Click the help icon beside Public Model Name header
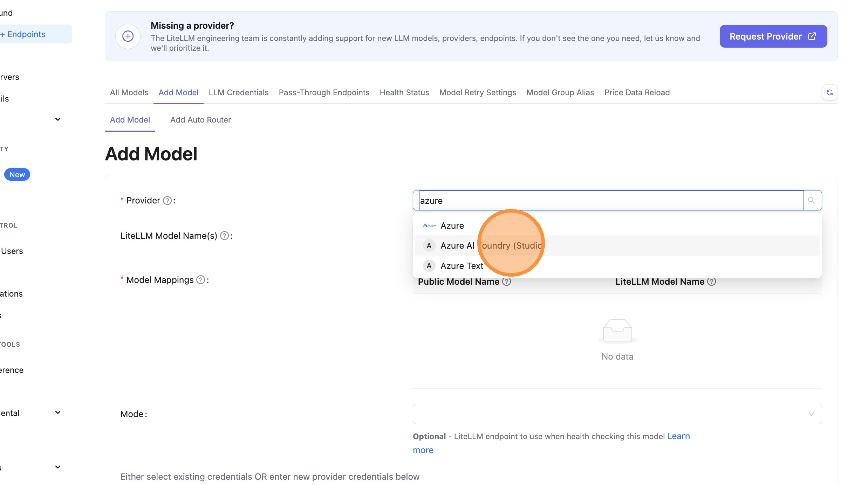This screenshot has width=868, height=485. [x=506, y=282]
